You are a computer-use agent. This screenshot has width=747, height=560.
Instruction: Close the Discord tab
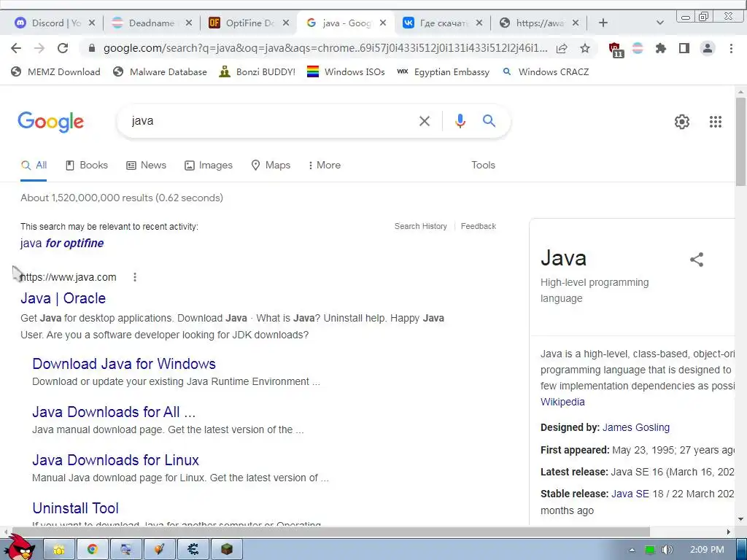92,23
